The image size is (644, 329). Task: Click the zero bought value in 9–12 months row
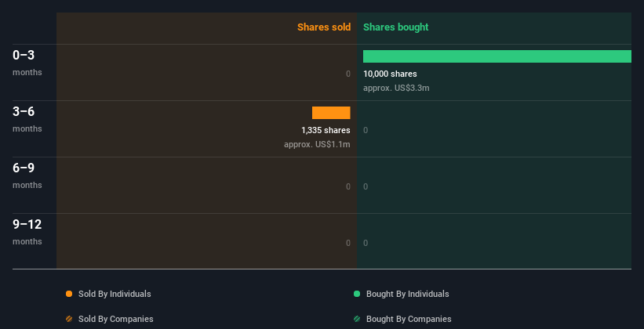tap(366, 244)
